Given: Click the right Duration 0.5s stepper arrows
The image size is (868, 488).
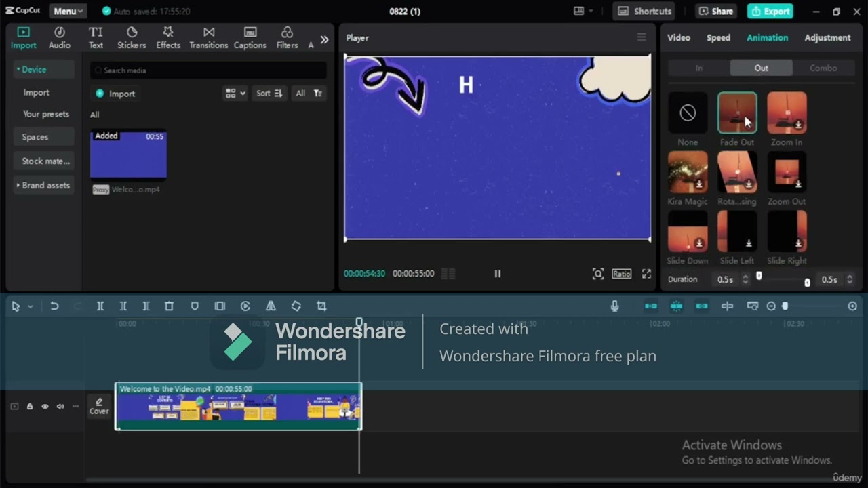Looking at the screenshot, I should [x=850, y=279].
